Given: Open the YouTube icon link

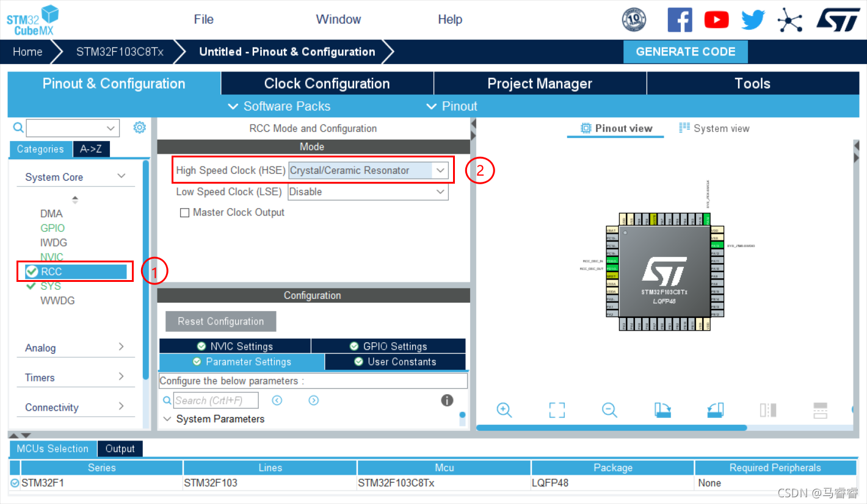Looking at the screenshot, I should [716, 20].
